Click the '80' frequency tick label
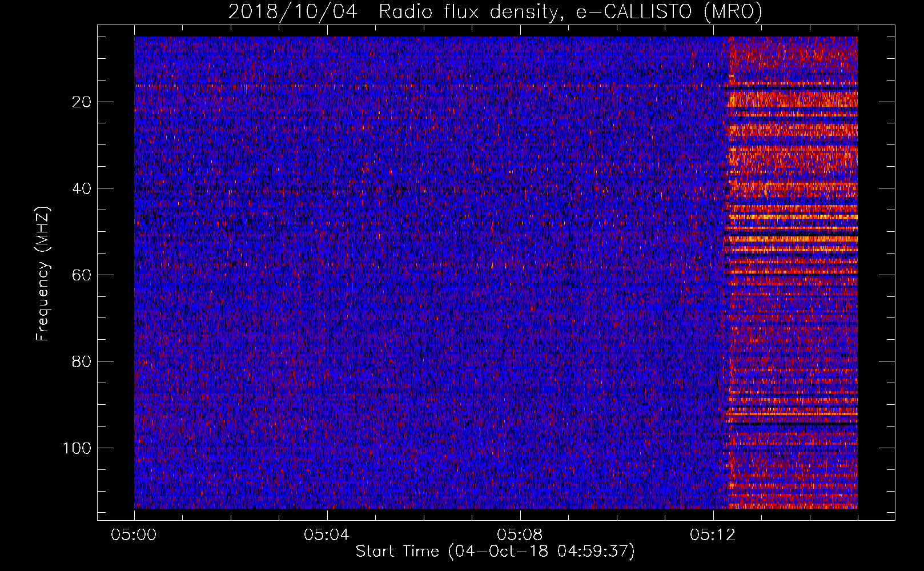Image resolution: width=924 pixels, height=571 pixels. tap(82, 361)
